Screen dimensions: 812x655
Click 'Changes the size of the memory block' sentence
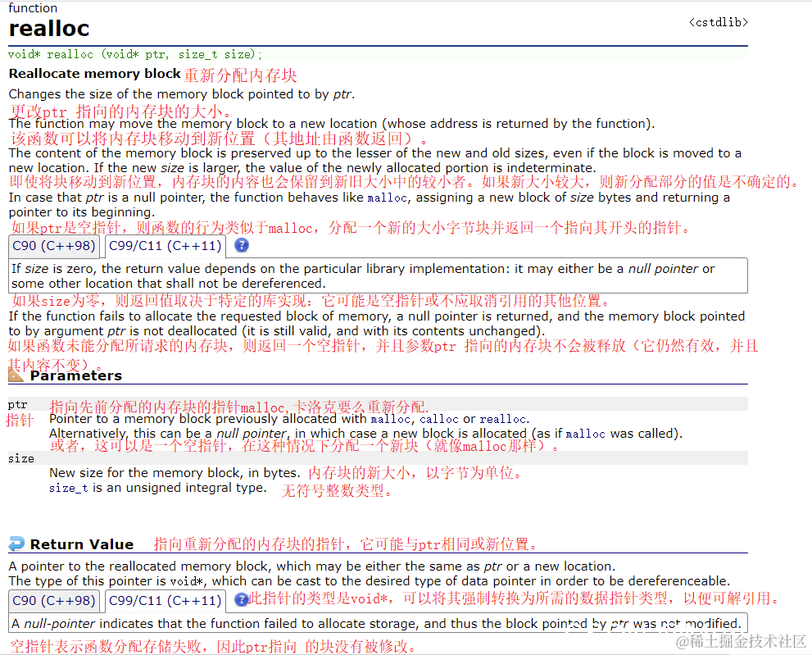(182, 94)
